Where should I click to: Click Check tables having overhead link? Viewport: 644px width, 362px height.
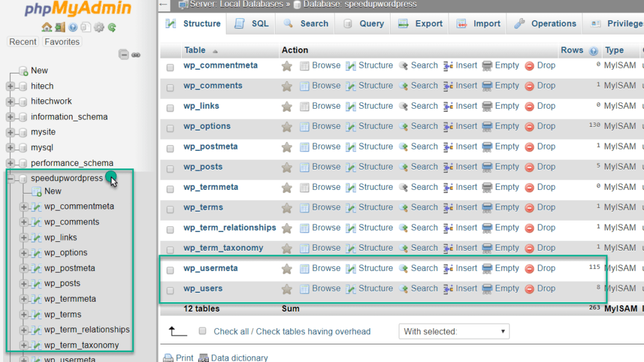pyautogui.click(x=313, y=332)
